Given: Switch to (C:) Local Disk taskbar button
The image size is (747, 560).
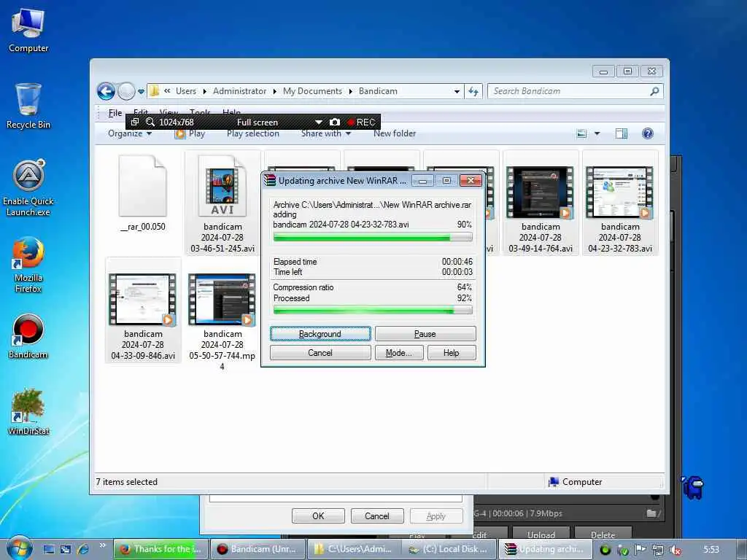Looking at the screenshot, I should point(449,549).
